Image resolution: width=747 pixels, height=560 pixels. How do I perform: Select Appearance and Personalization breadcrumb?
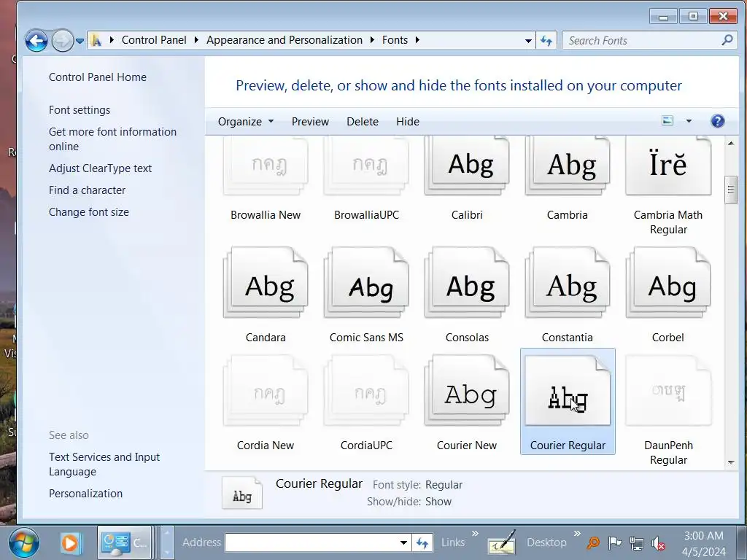[x=285, y=40]
